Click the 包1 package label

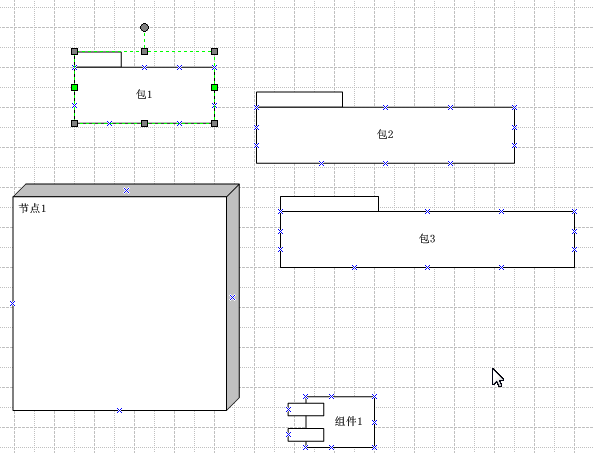click(x=144, y=94)
